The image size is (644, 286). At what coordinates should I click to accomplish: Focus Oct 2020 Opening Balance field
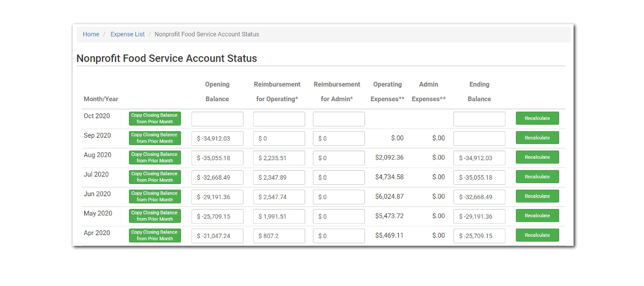[217, 119]
